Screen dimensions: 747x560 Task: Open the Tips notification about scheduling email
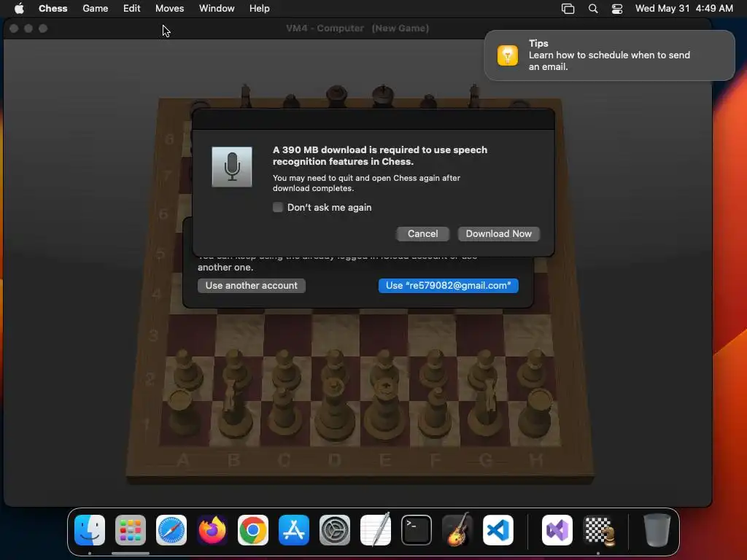[609, 55]
